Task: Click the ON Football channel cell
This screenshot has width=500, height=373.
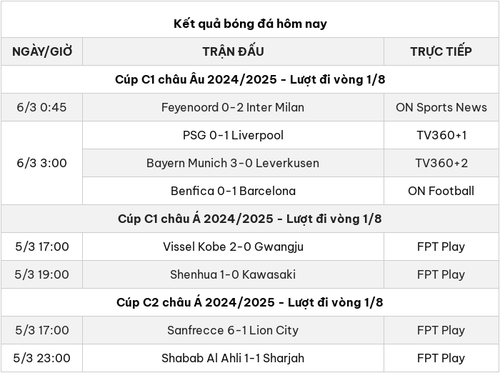Action: pos(441,191)
